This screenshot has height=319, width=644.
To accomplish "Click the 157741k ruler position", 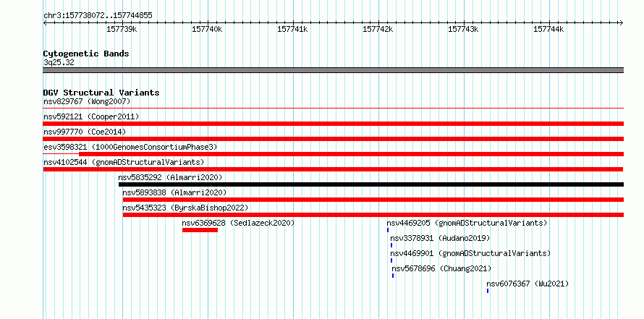I will (292, 29).
